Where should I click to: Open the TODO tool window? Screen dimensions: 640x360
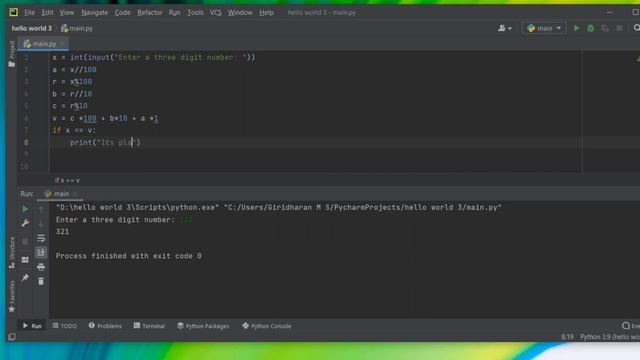[64, 326]
